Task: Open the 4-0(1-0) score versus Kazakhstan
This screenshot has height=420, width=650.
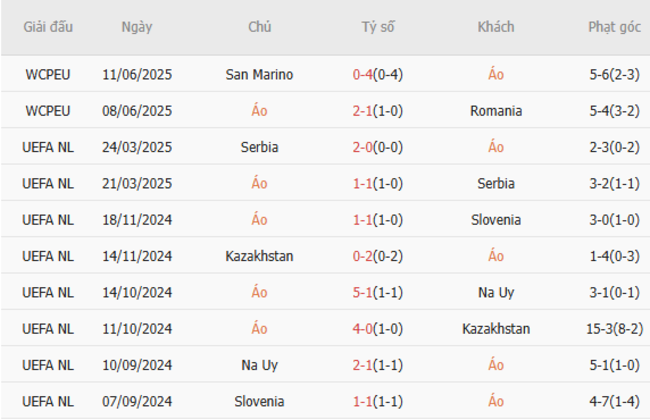Action: tap(378, 329)
